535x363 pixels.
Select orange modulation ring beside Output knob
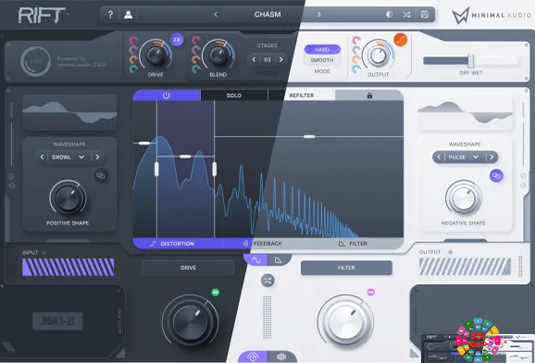pos(356,59)
